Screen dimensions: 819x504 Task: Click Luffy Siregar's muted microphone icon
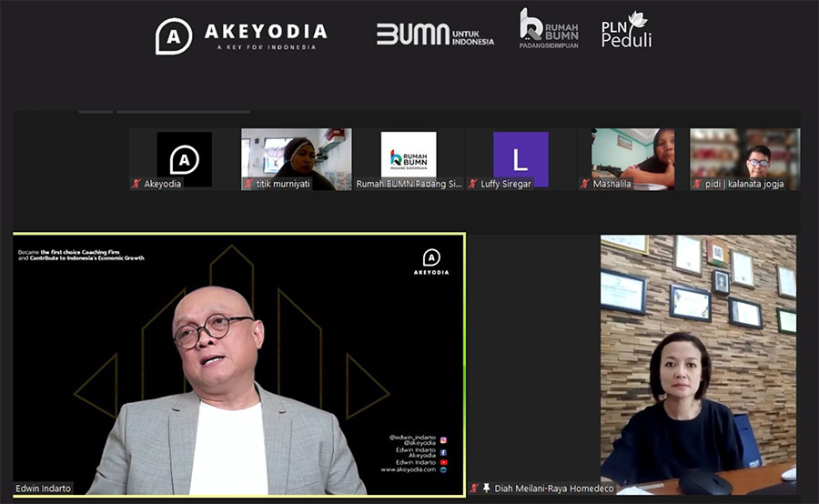point(472,184)
